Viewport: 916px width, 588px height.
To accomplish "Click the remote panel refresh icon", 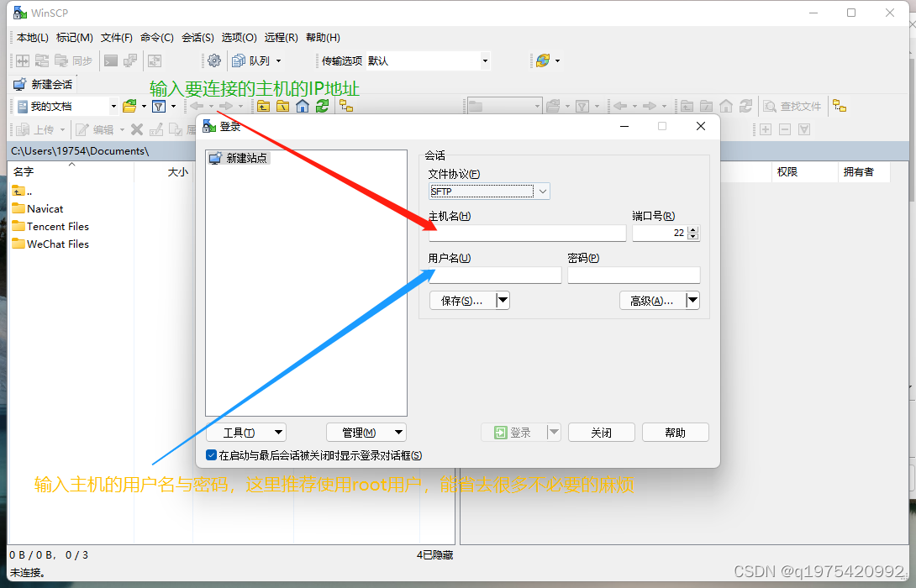I will click(745, 107).
